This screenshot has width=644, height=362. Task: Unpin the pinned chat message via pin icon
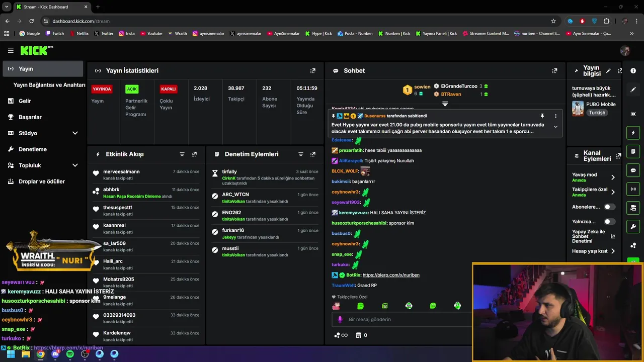tap(542, 116)
